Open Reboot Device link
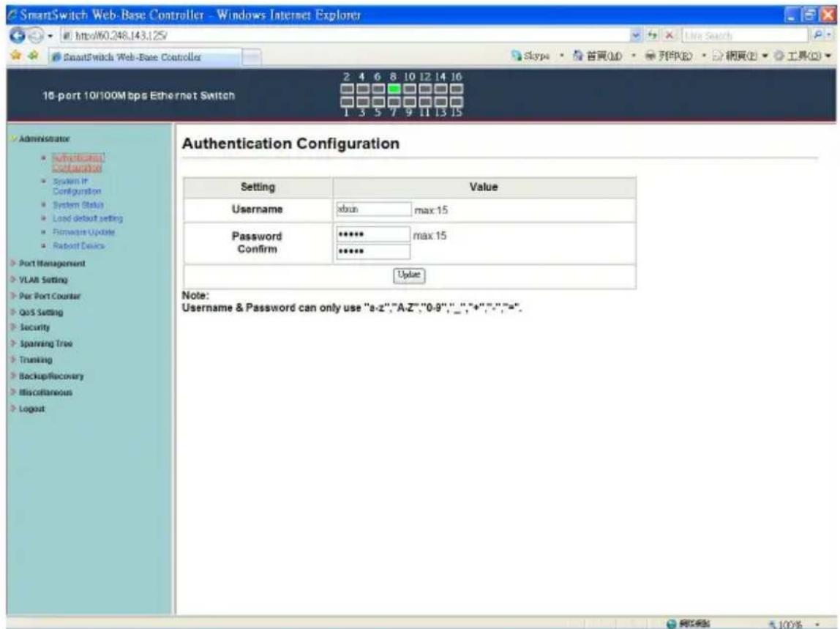The width and height of the screenshot is (840, 629). pos(78,245)
